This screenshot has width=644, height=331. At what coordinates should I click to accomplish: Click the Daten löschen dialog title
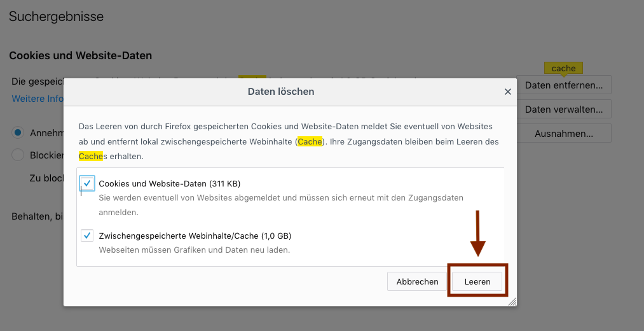pos(281,91)
